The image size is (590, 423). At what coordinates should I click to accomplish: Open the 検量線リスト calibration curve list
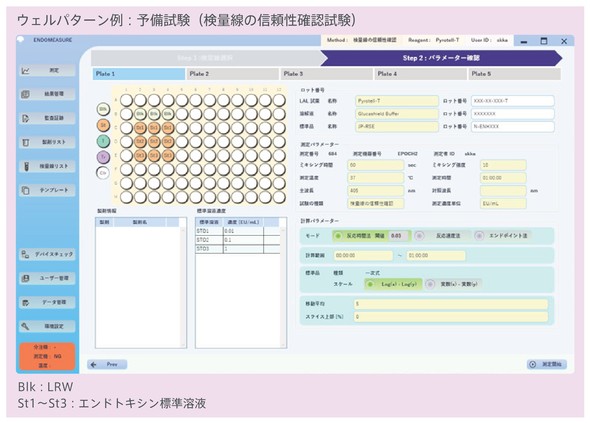(x=47, y=166)
